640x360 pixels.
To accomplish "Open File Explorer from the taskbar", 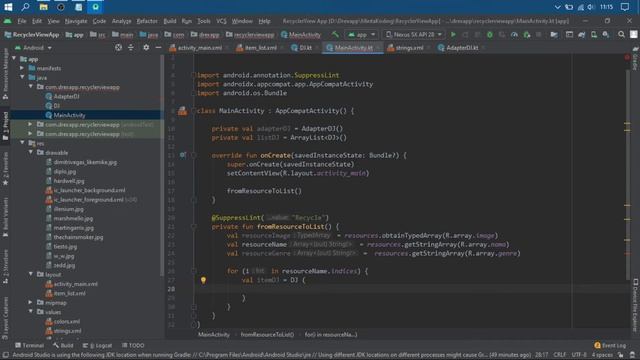I will (x=43, y=7).
